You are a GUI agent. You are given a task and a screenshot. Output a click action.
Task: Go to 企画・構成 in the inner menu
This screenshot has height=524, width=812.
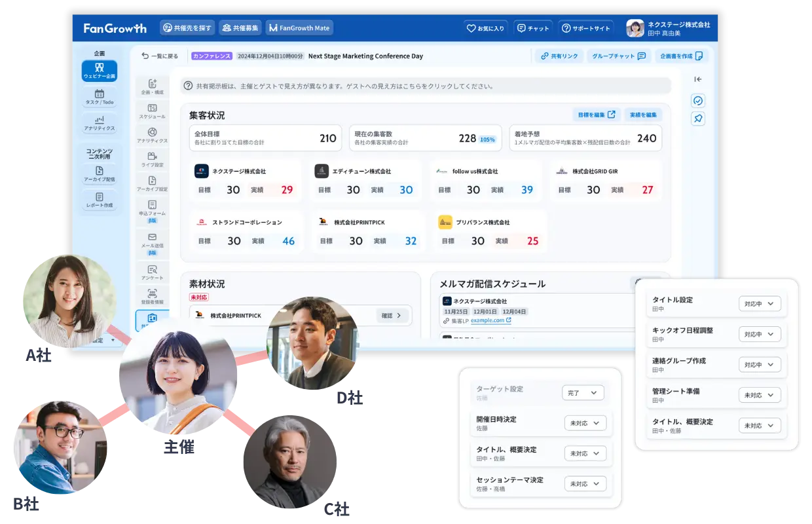coord(152,87)
